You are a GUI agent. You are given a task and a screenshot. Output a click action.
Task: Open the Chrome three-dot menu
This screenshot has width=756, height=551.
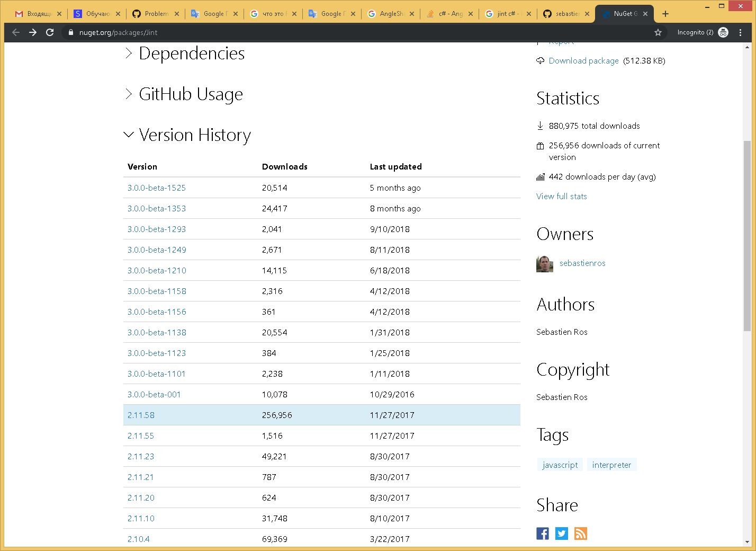tap(740, 32)
